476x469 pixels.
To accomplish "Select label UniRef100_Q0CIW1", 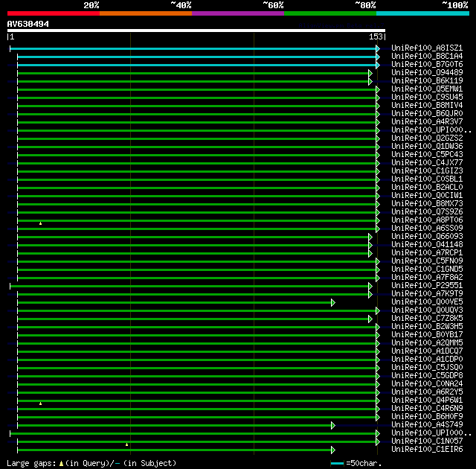I will 427,196.
